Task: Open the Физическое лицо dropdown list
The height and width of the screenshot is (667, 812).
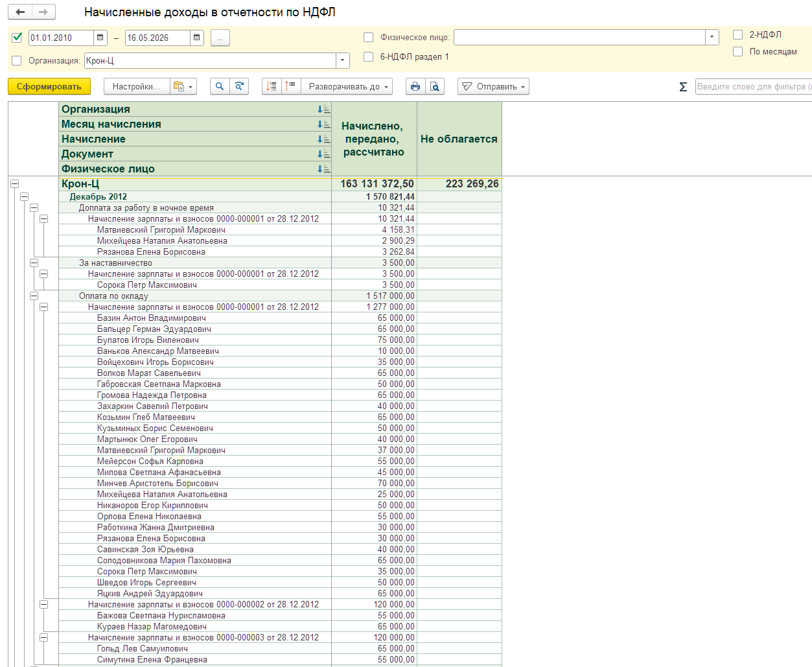Action: point(712,37)
